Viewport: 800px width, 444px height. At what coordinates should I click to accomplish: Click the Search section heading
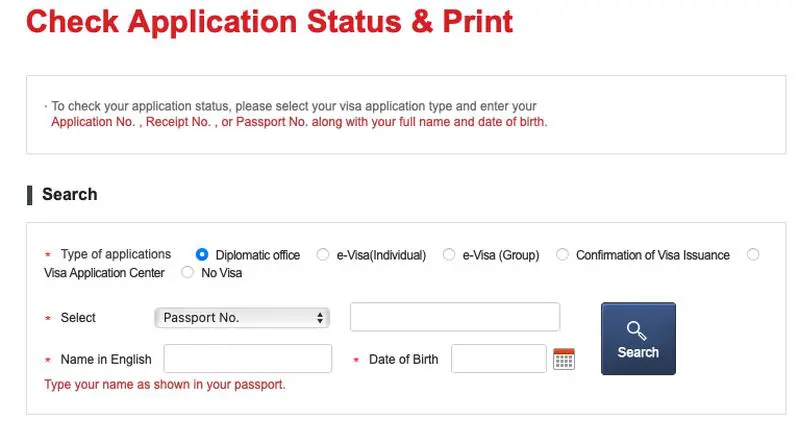(x=69, y=194)
